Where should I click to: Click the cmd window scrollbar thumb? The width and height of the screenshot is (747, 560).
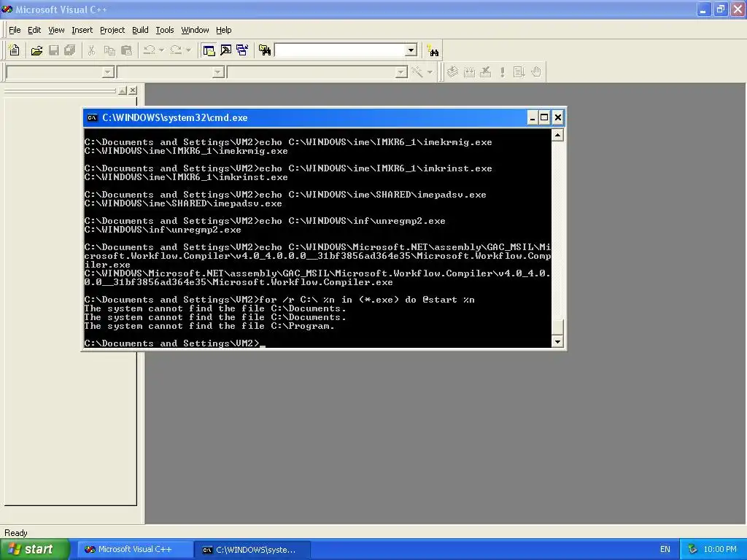point(557,327)
